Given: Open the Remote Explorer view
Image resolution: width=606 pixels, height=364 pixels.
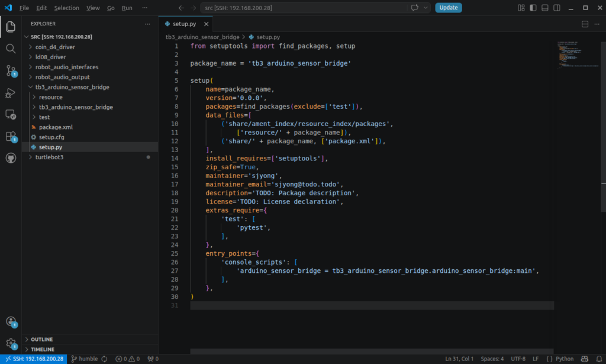Looking at the screenshot, I should pos(11,114).
